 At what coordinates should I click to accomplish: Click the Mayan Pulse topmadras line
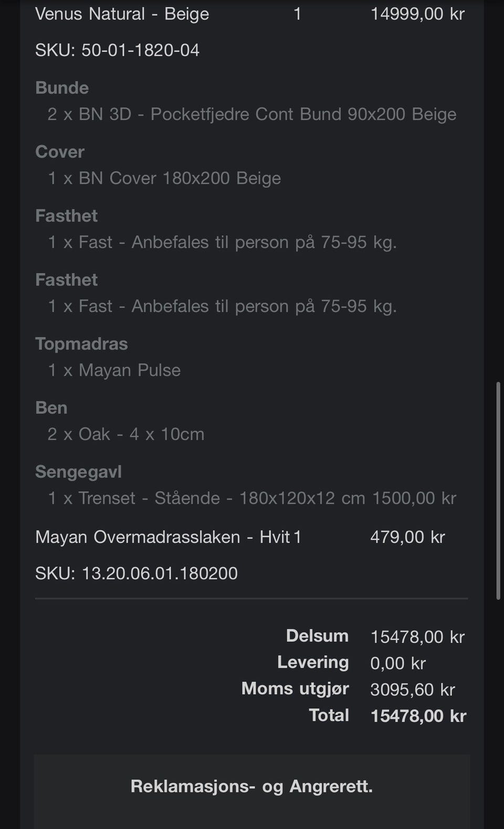tap(114, 370)
